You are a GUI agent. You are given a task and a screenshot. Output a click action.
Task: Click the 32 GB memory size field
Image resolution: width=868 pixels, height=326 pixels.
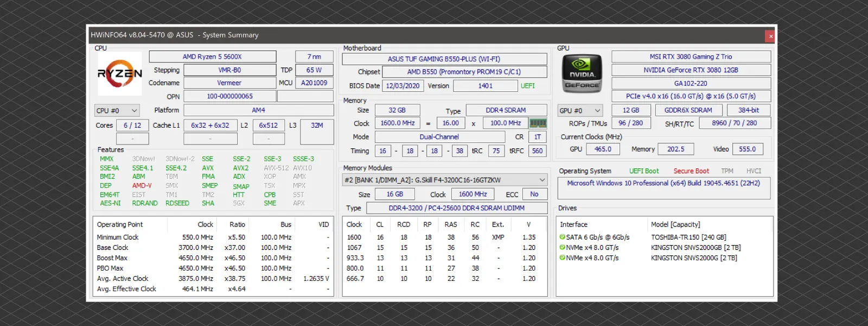(x=397, y=110)
